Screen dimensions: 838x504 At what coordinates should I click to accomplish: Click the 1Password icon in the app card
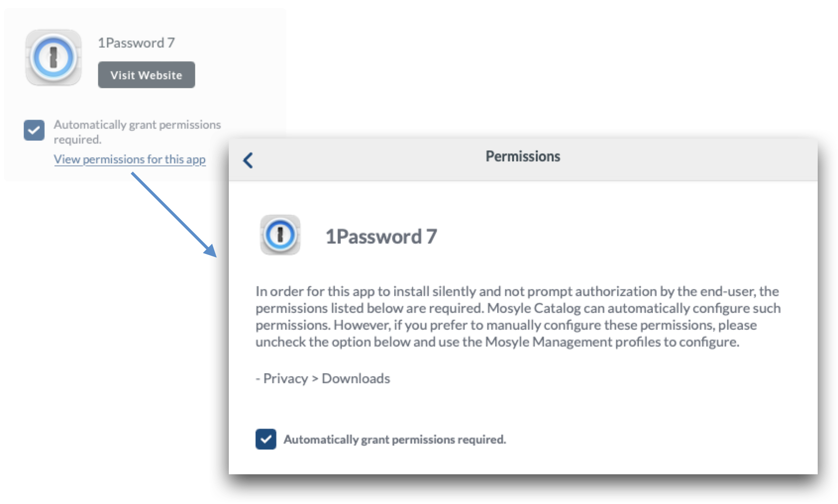(x=53, y=57)
